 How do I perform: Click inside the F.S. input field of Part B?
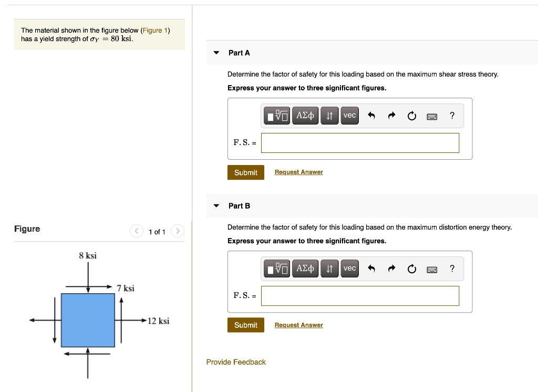pos(360,295)
